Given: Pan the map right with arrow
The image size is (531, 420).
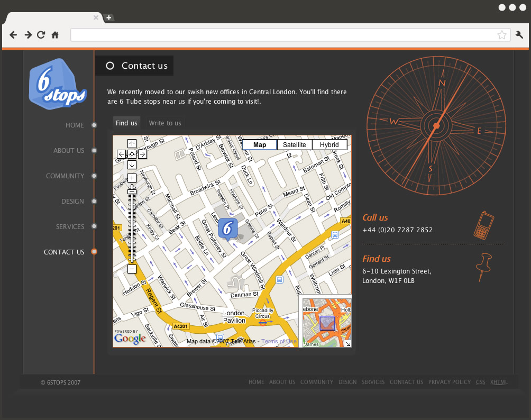Looking at the screenshot, I should click(142, 154).
